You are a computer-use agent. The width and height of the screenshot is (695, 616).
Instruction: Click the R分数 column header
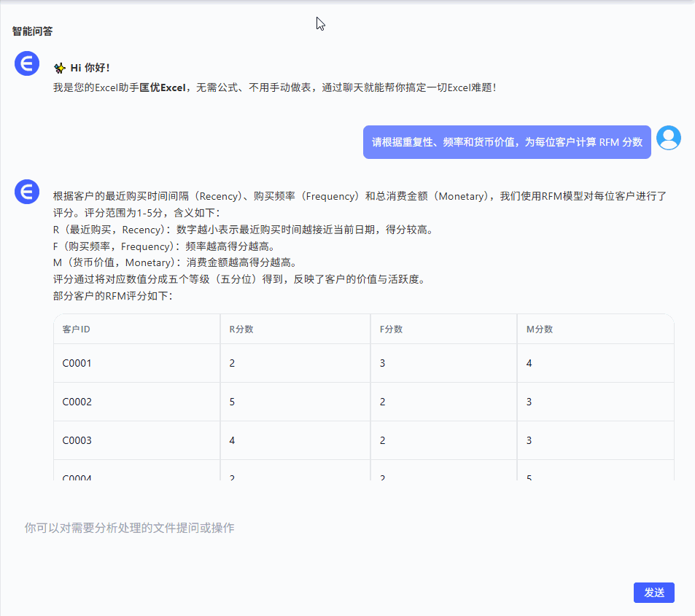click(x=295, y=330)
